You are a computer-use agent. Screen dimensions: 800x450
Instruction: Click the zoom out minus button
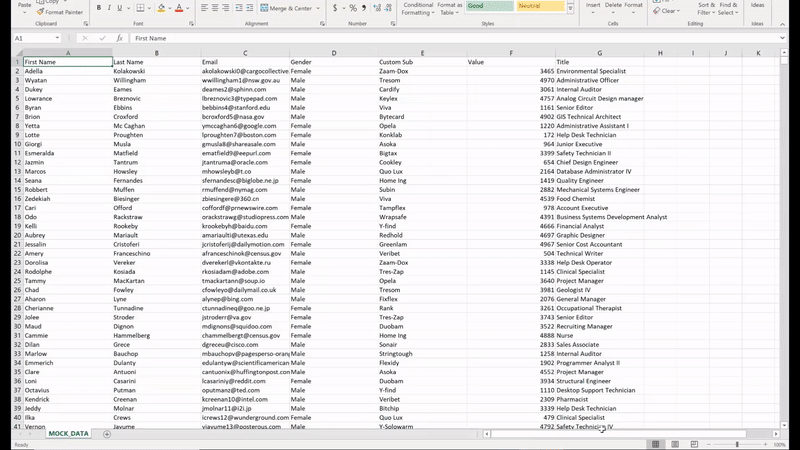tap(709, 444)
